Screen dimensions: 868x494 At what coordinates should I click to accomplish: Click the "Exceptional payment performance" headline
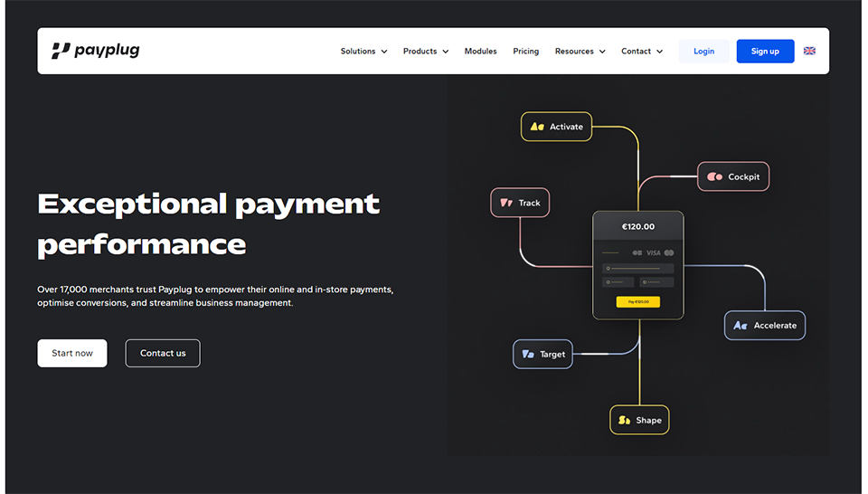tap(208, 223)
